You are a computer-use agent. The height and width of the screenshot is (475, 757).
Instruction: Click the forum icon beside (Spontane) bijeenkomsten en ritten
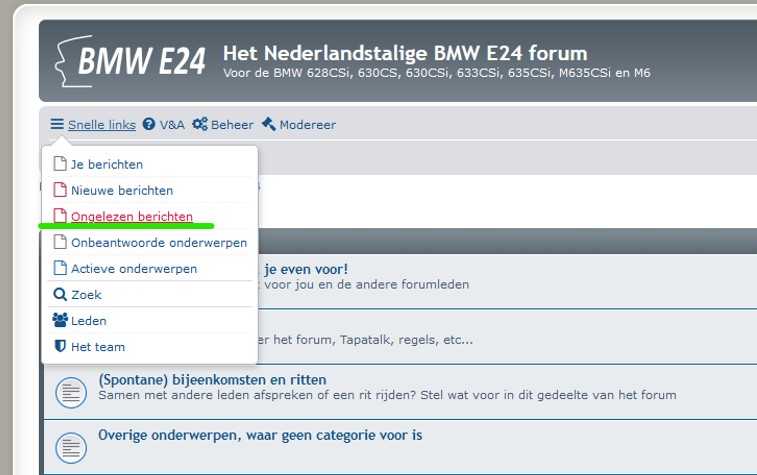71,392
